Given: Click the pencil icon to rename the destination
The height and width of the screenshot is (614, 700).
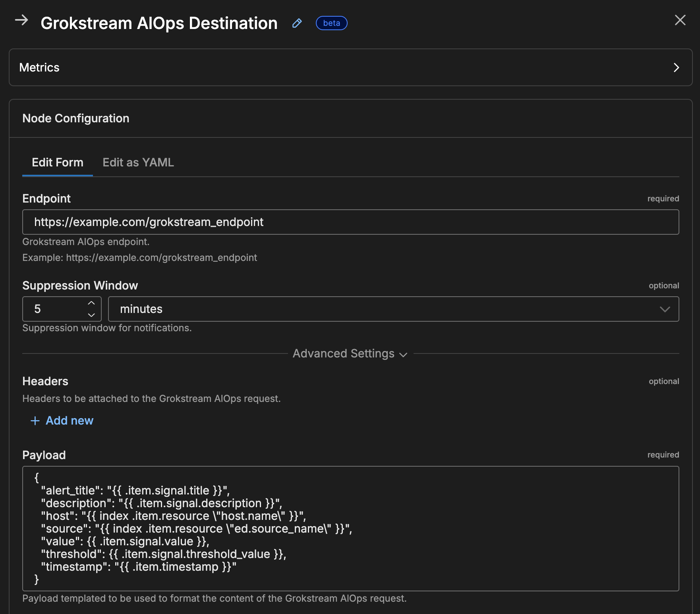Looking at the screenshot, I should tap(297, 23).
